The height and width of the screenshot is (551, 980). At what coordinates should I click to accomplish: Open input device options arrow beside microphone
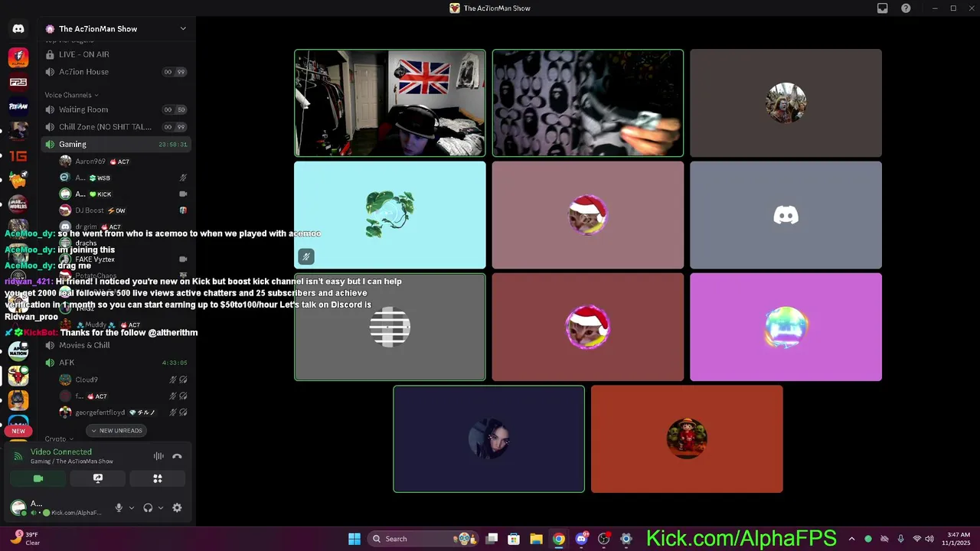[x=131, y=507]
